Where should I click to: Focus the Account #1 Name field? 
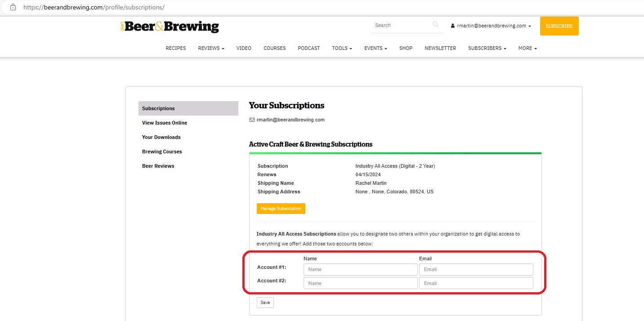pos(360,269)
